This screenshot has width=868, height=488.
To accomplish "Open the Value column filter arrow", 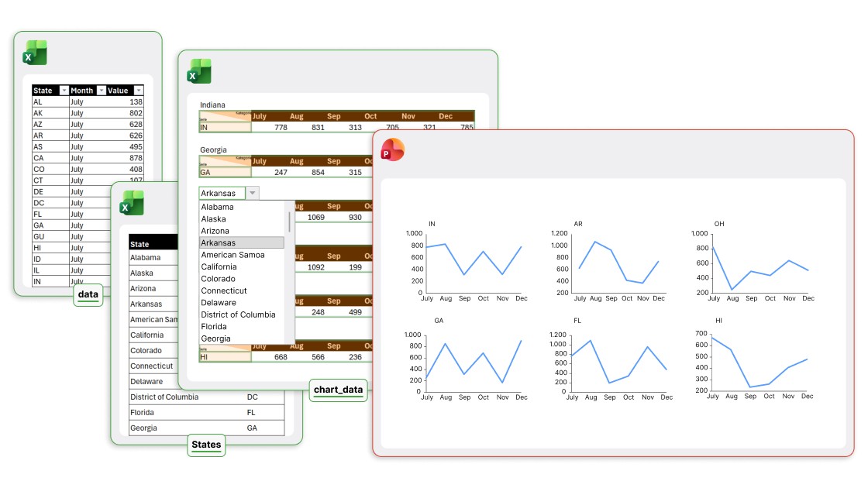I will (x=138, y=91).
